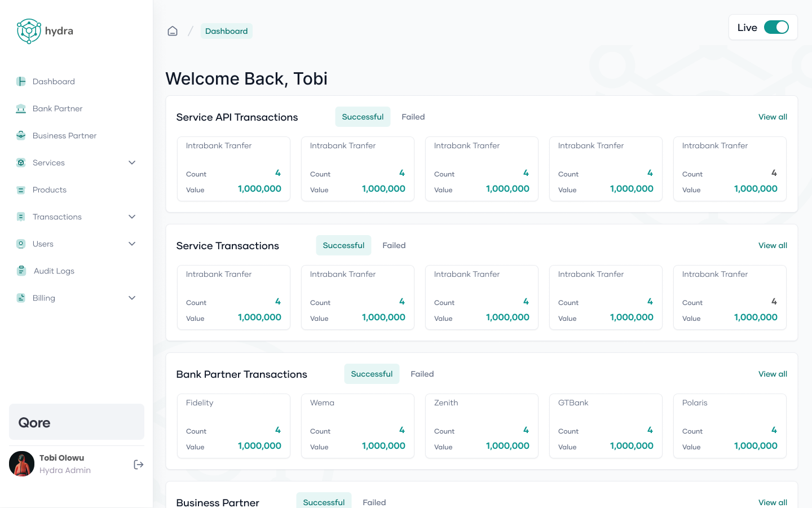
Task: Click the home breadcrumb icon
Action: tap(173, 31)
